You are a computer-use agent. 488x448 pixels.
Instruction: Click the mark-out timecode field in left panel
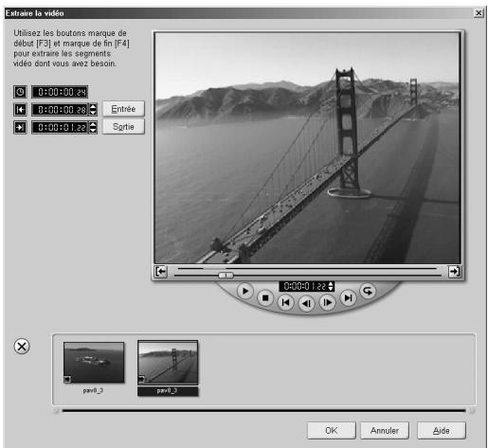(x=60, y=127)
